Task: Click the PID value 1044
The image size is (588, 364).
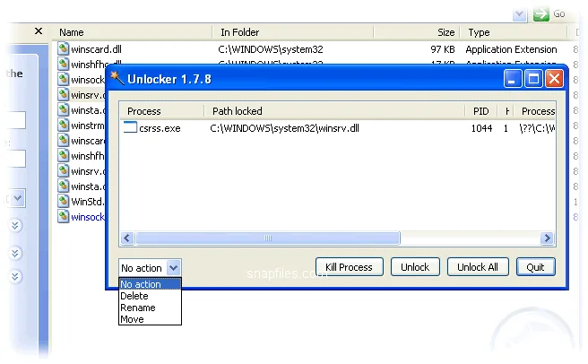Action: pos(481,128)
